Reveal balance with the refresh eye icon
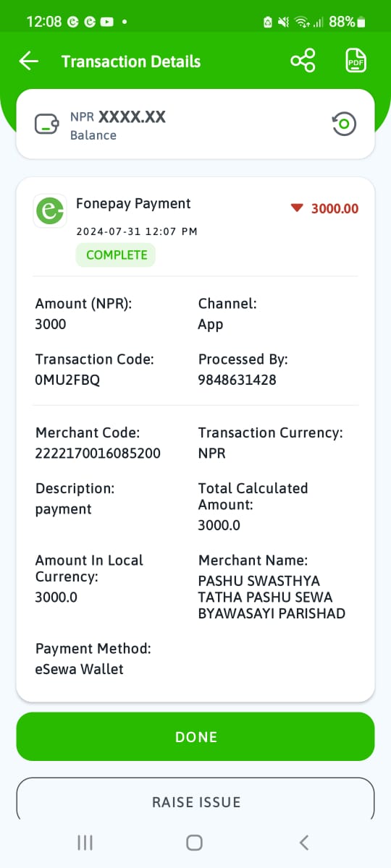This screenshot has height=868, width=391. [343, 124]
